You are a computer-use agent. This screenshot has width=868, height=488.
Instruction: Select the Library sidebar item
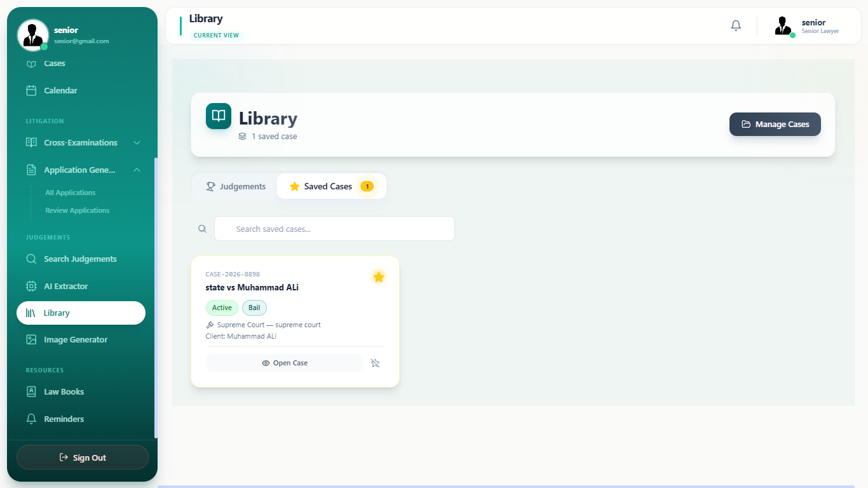tap(81, 313)
